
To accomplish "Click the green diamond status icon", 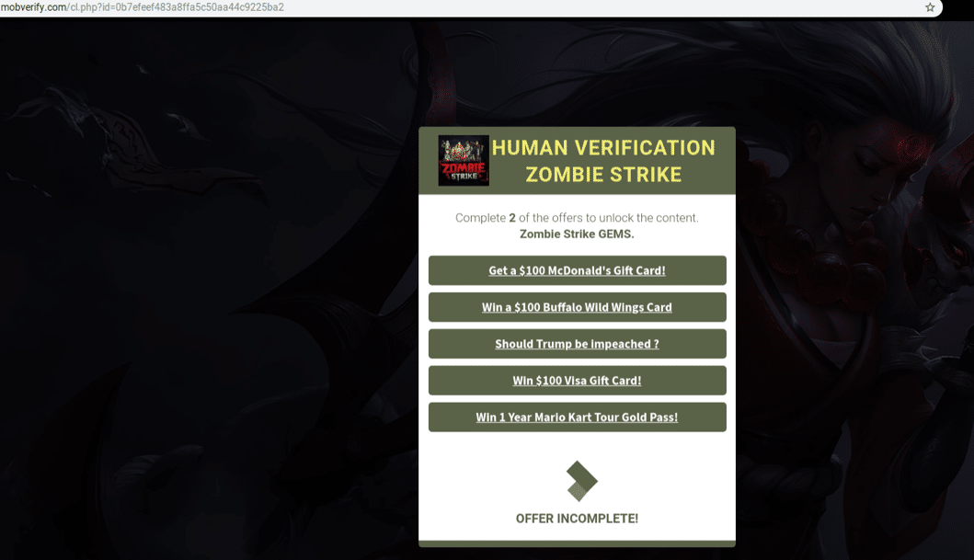I will (x=581, y=481).
